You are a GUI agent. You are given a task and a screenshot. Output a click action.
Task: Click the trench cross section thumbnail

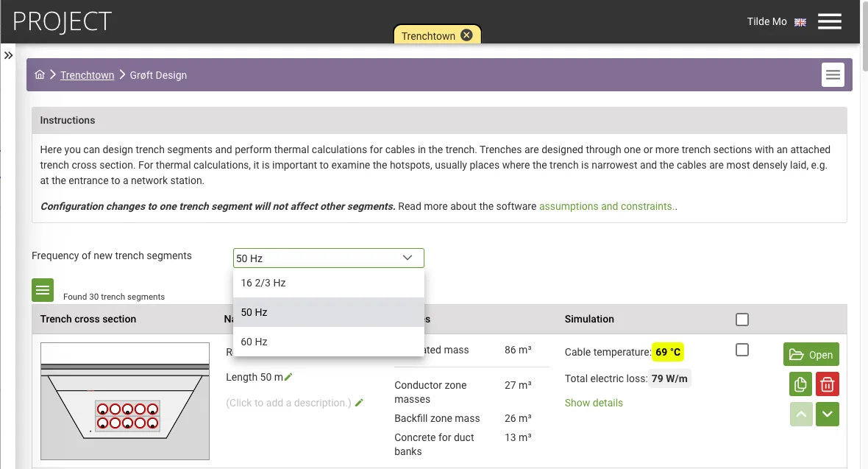point(125,401)
